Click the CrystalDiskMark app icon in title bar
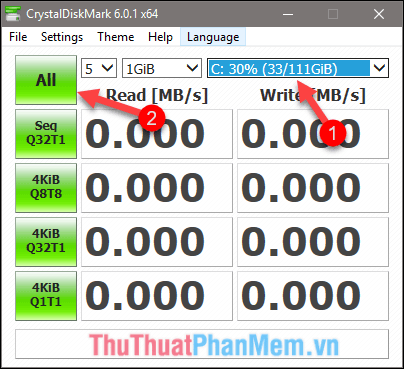 coord(13,14)
